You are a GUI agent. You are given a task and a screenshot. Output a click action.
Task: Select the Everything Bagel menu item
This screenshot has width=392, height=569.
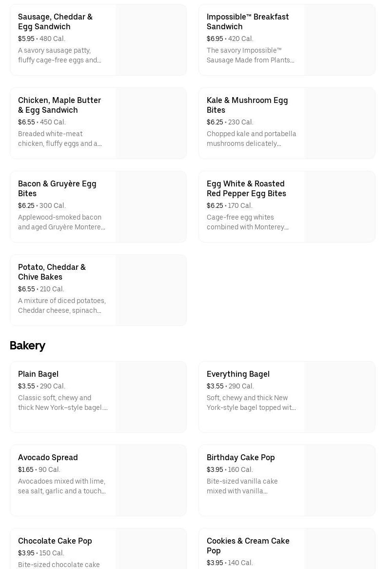coord(238,374)
